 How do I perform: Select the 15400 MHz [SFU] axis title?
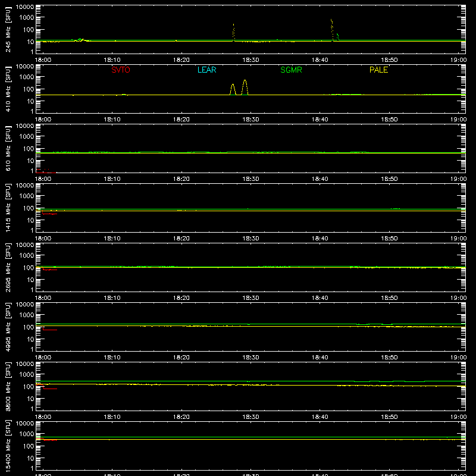(8, 446)
